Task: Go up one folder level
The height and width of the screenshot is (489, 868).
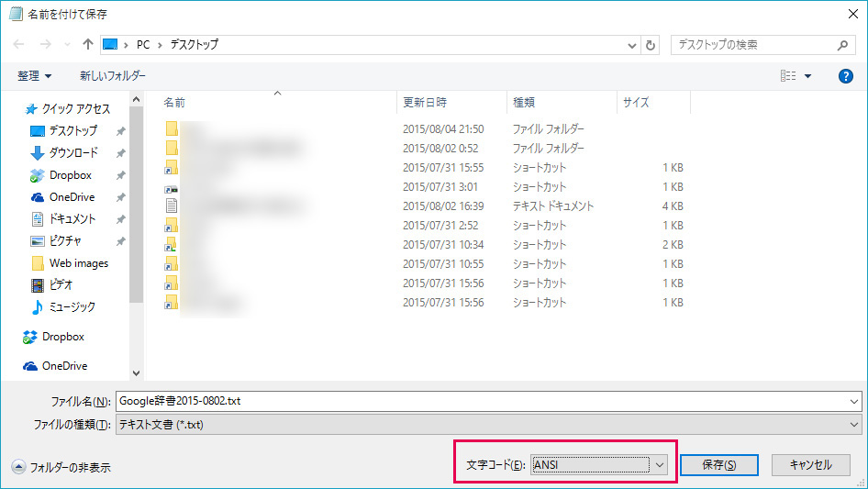Action: point(87,44)
